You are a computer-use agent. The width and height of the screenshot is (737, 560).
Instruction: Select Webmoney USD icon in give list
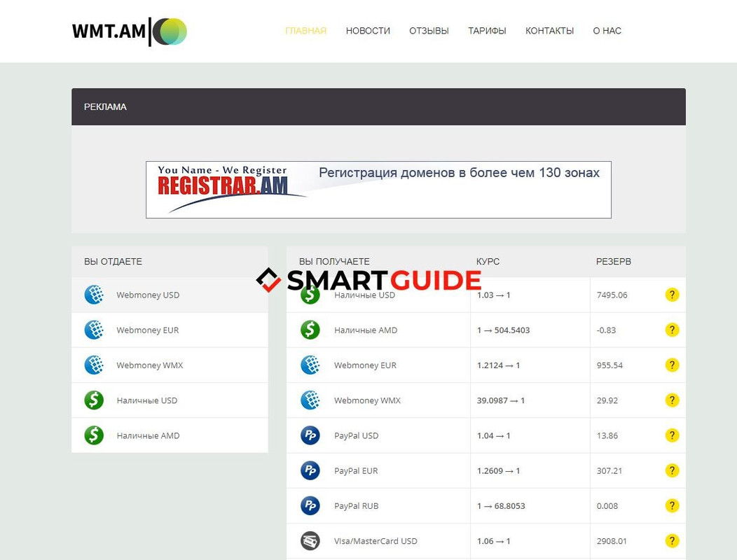point(94,295)
